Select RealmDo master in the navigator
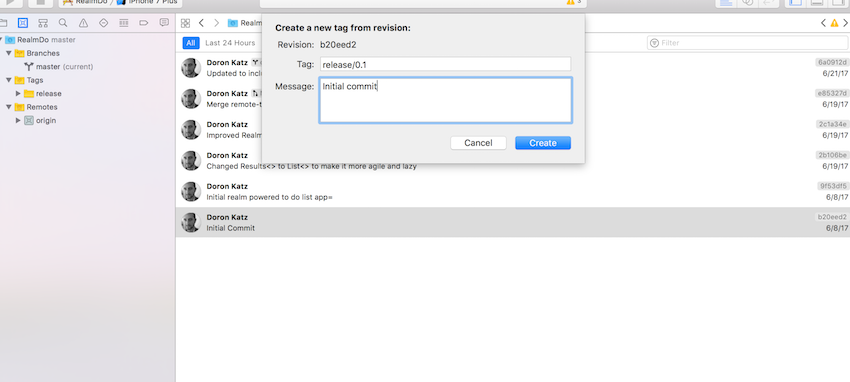Screen dimensions: 850x382 [46, 40]
